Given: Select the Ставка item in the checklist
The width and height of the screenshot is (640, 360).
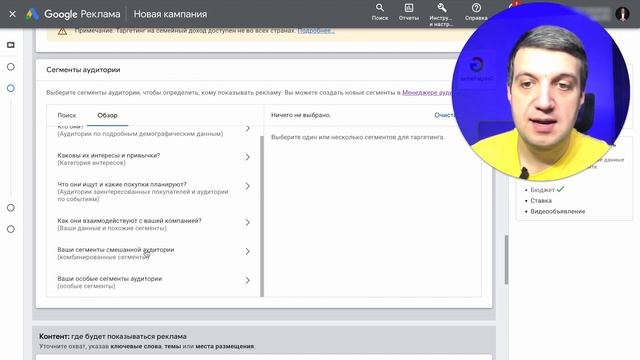Looking at the screenshot, I should pos(541,200).
